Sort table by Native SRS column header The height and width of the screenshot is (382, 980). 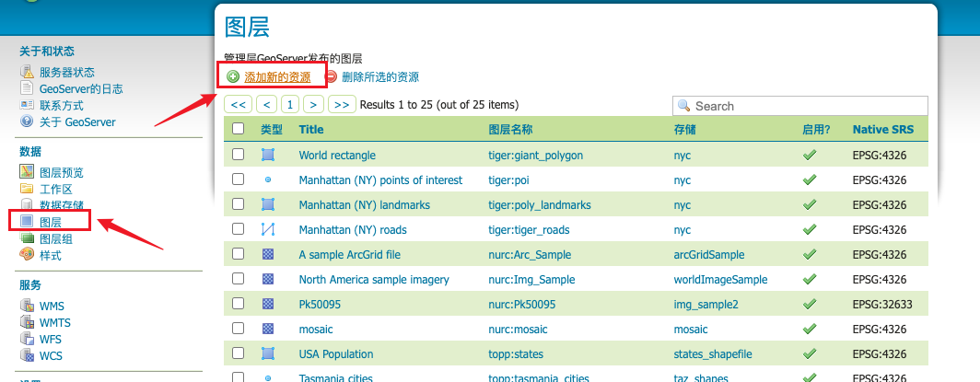(883, 129)
